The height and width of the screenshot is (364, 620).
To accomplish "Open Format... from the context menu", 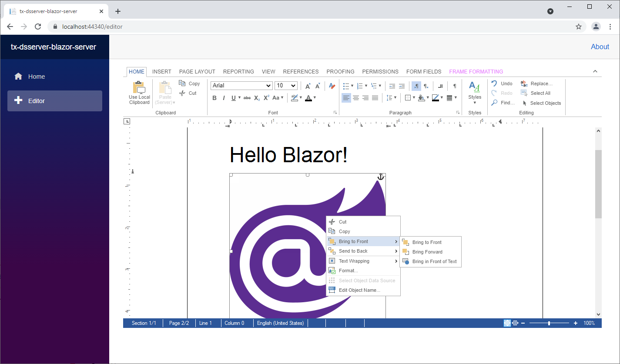I will 363,270.
